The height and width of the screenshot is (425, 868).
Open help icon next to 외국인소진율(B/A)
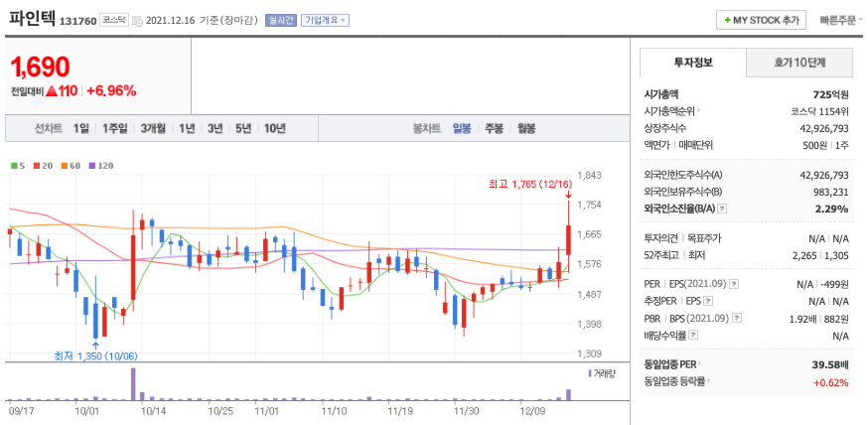[x=722, y=209]
